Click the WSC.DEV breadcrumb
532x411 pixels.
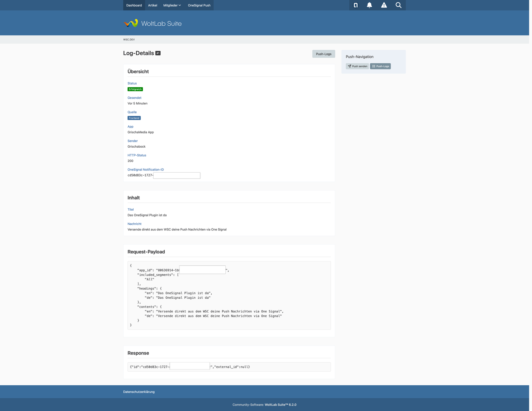click(x=129, y=40)
